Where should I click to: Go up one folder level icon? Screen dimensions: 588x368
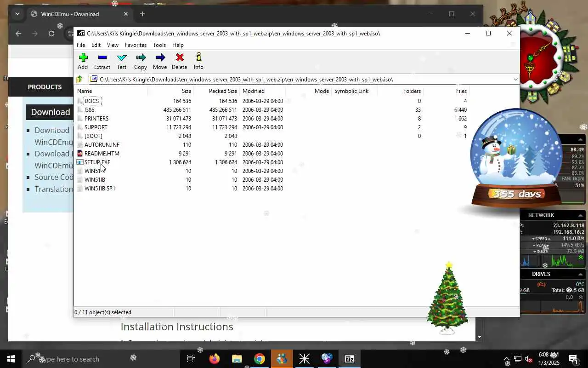[79, 79]
